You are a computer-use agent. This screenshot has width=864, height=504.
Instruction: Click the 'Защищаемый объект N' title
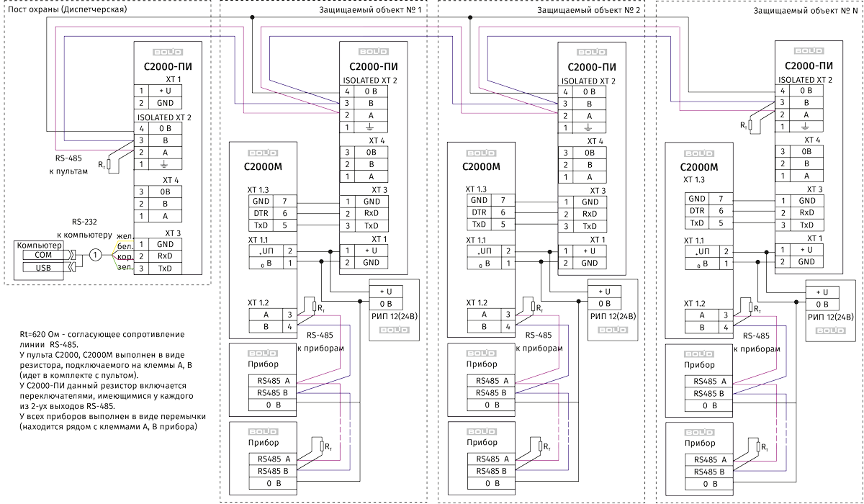pos(805,11)
